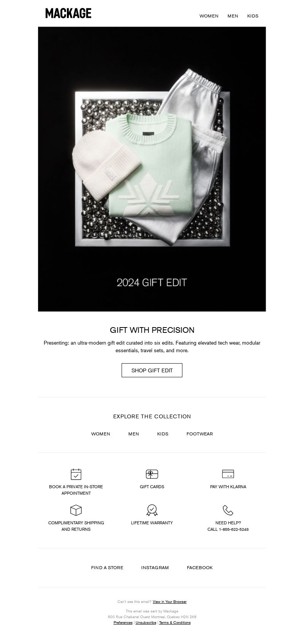The image size is (304, 644).
Task: Open the Men header menu link
Action: 233,16
